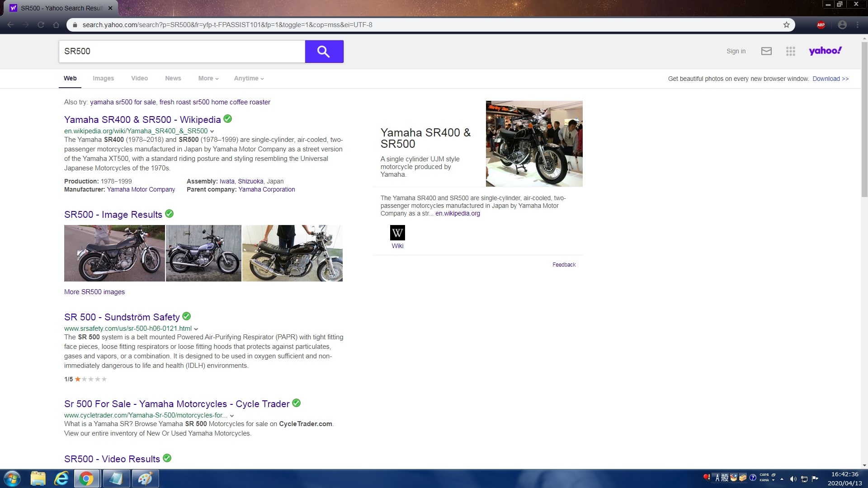Click in the SR500 search input field
This screenshot has width=868, height=488.
coord(182,52)
